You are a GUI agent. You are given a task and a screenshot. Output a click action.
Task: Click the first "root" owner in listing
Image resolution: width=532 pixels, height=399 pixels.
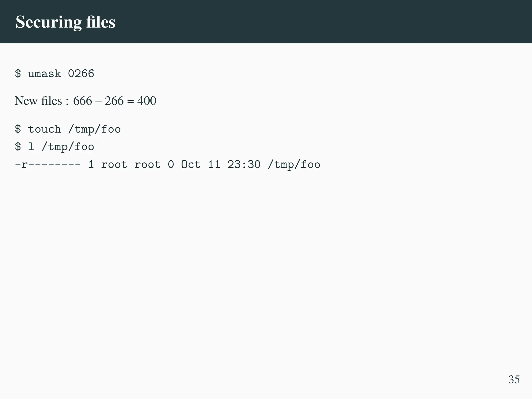tap(114, 165)
